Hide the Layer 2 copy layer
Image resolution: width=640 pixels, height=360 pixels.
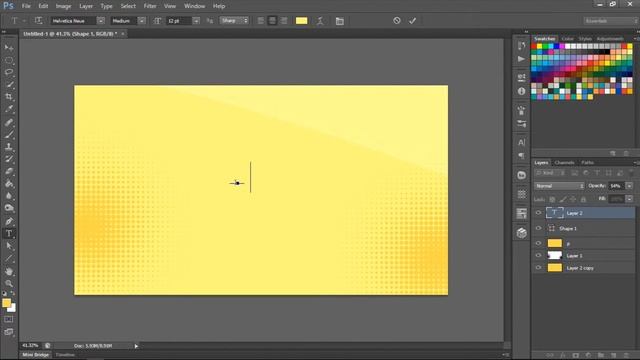click(x=538, y=268)
